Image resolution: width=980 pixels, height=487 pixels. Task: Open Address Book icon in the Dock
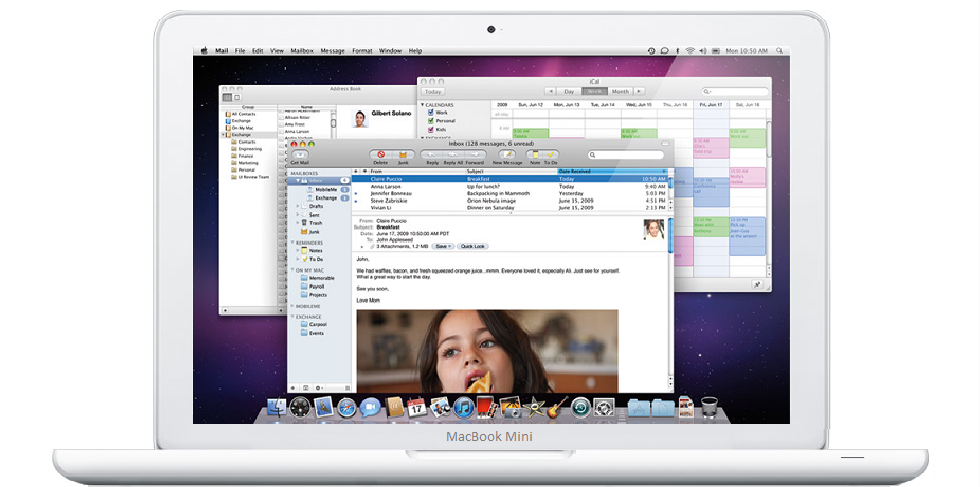coord(394,408)
